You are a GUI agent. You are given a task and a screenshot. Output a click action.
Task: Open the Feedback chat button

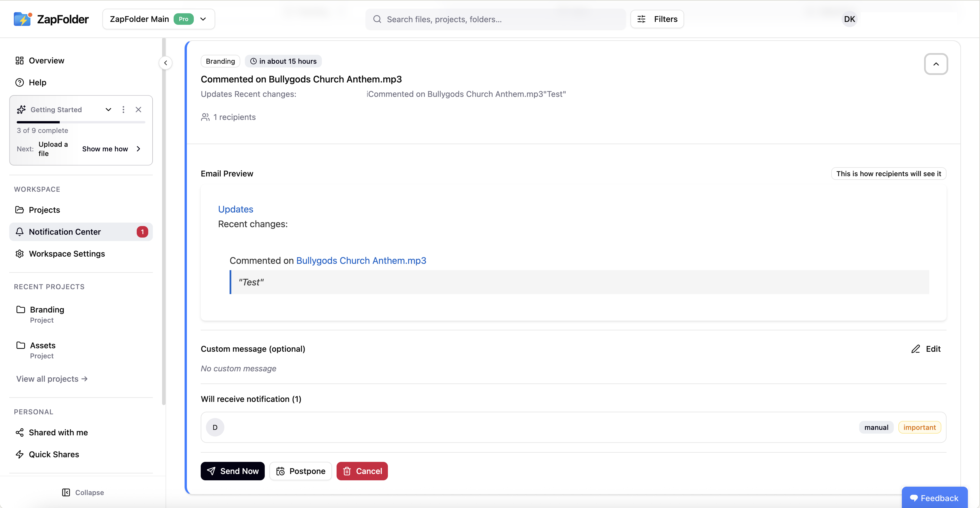pyautogui.click(x=934, y=498)
